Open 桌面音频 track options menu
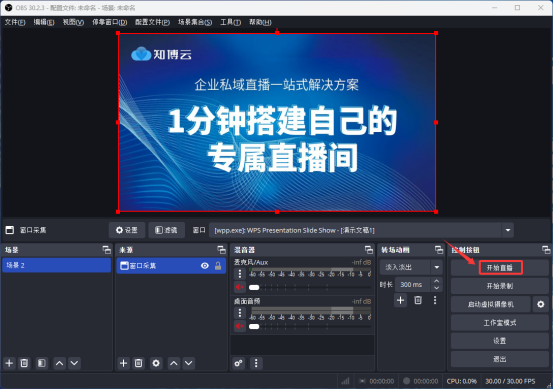 click(x=240, y=313)
